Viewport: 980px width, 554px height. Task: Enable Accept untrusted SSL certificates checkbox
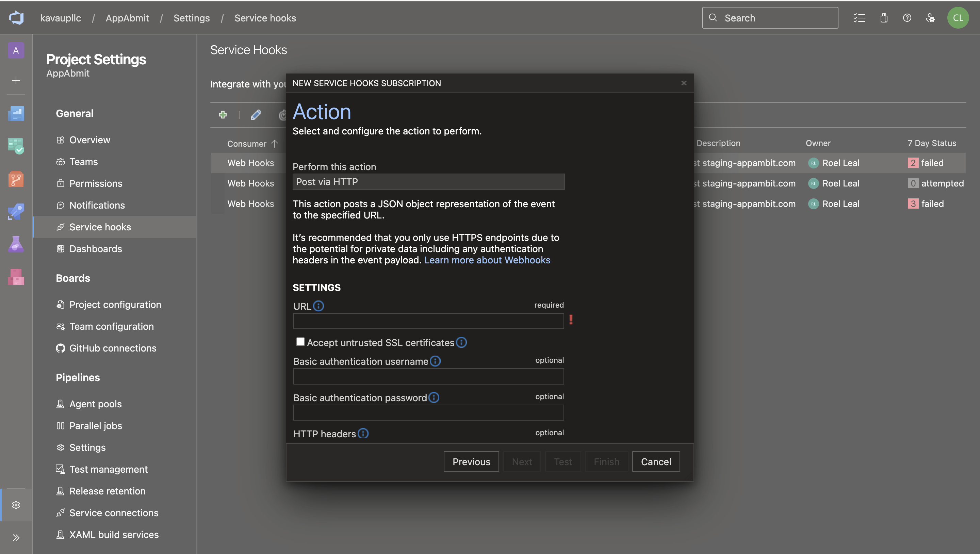[300, 342]
